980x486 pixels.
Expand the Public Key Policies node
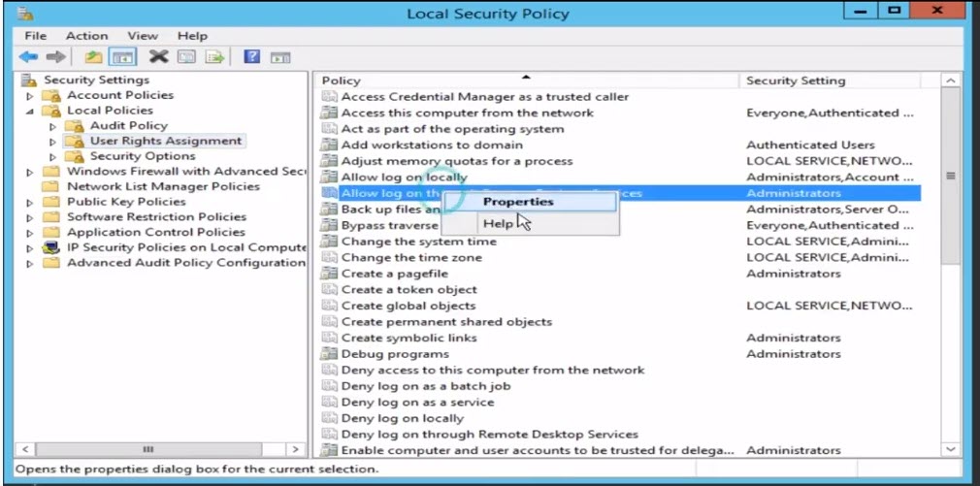(x=29, y=203)
